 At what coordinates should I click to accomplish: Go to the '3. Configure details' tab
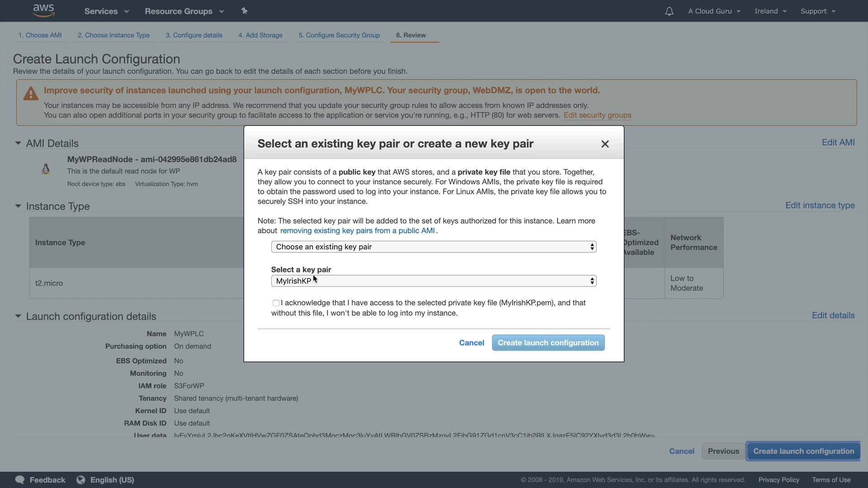[194, 35]
